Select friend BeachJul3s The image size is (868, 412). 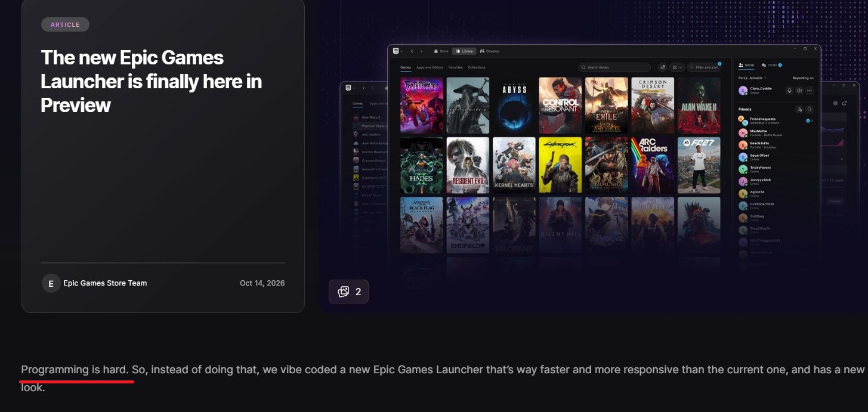(776, 145)
